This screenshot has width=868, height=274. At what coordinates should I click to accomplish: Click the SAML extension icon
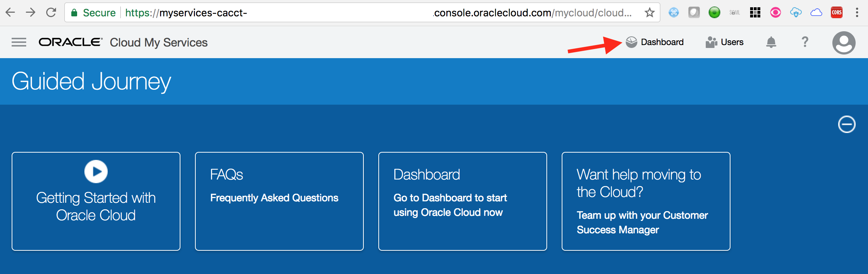point(734,13)
